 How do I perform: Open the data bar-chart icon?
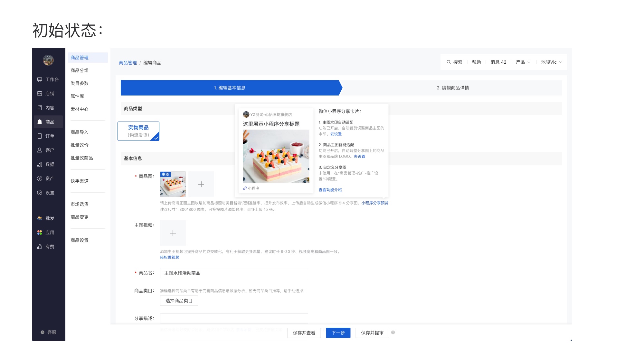[x=40, y=164]
